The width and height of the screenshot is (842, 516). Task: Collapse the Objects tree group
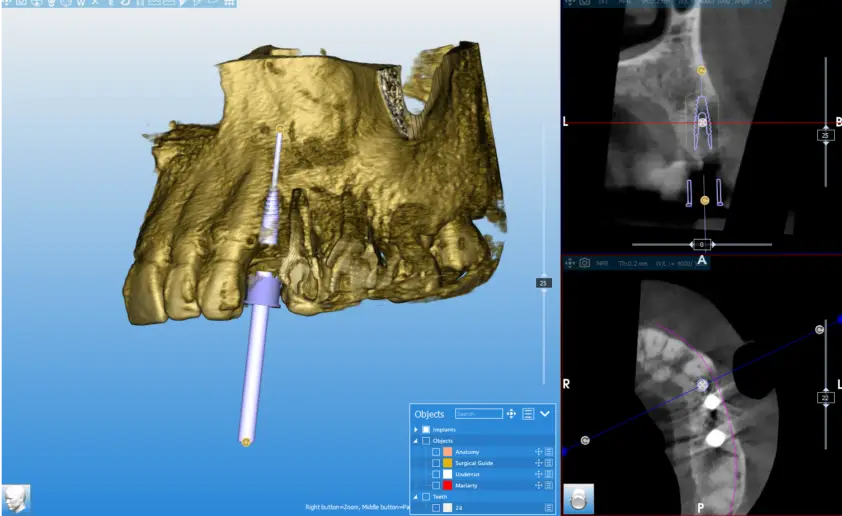(x=416, y=441)
